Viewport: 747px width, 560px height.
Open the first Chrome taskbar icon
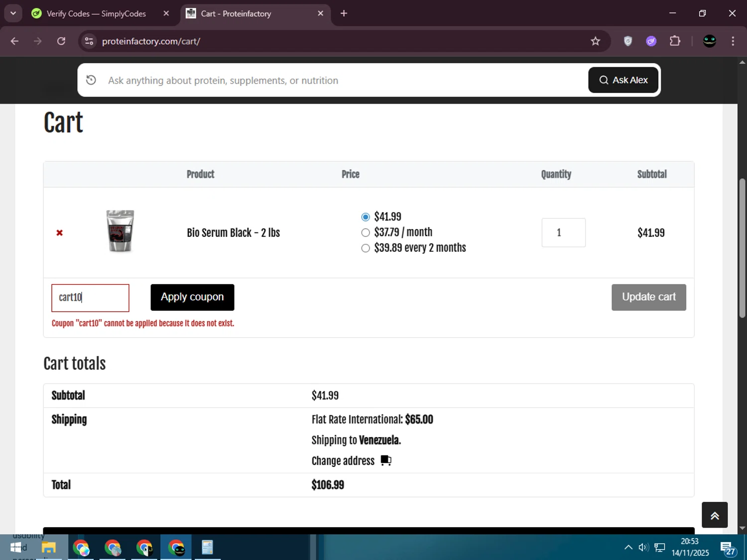click(x=81, y=548)
